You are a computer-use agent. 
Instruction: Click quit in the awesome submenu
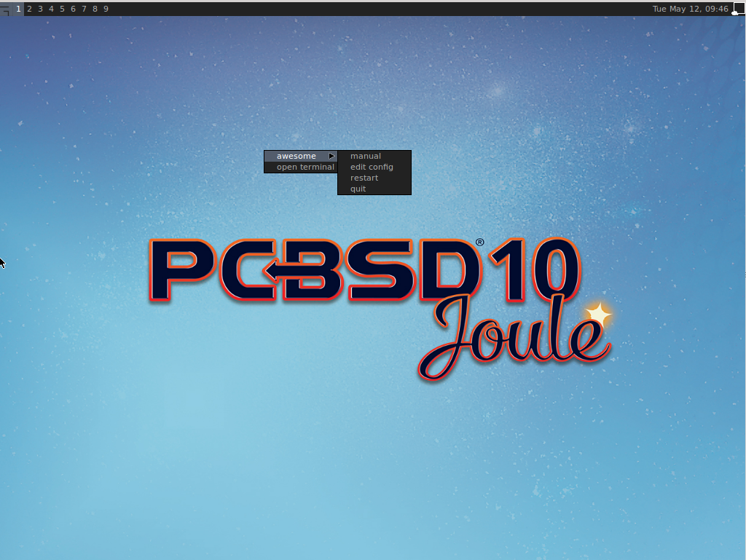tap(374, 189)
